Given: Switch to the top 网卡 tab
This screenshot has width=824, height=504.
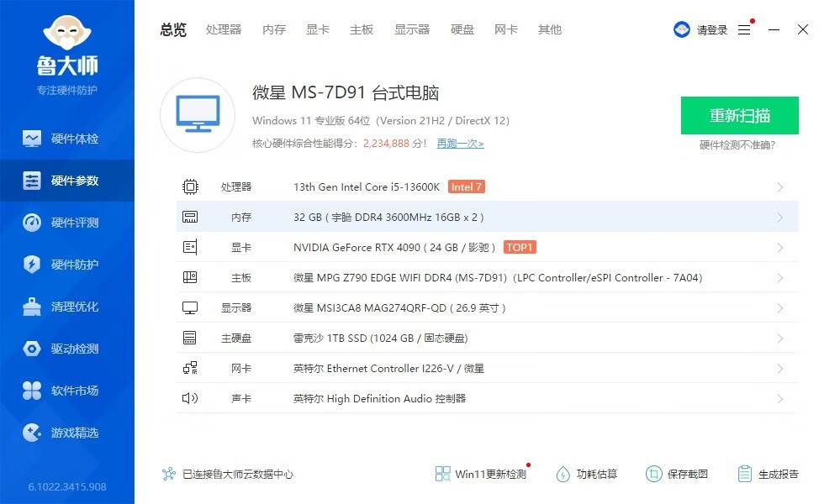Looking at the screenshot, I should click(x=506, y=30).
